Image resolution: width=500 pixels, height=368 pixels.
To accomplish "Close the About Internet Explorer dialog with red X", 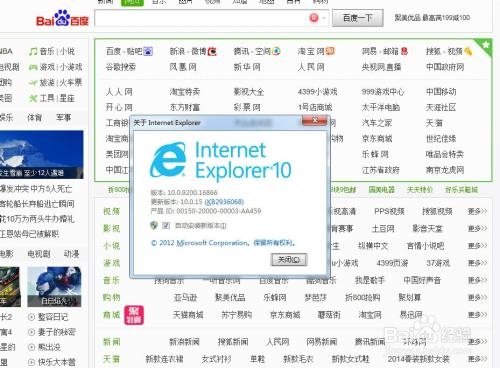I will [314, 120].
